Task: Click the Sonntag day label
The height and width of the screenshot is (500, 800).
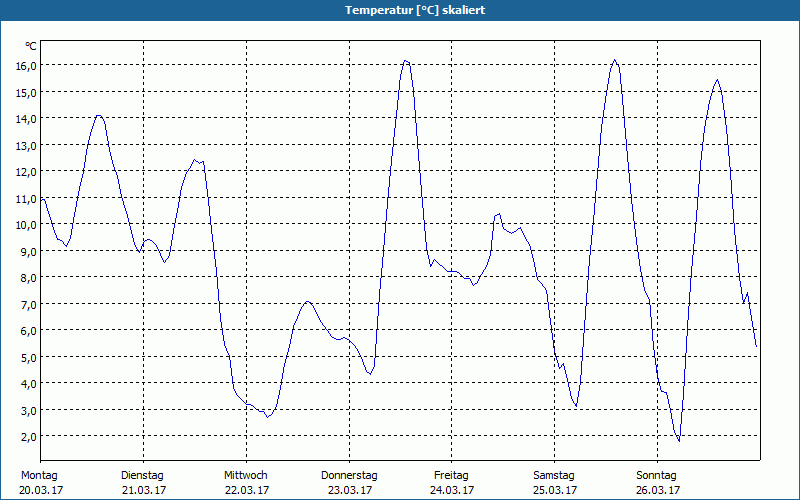Action: tap(657, 476)
